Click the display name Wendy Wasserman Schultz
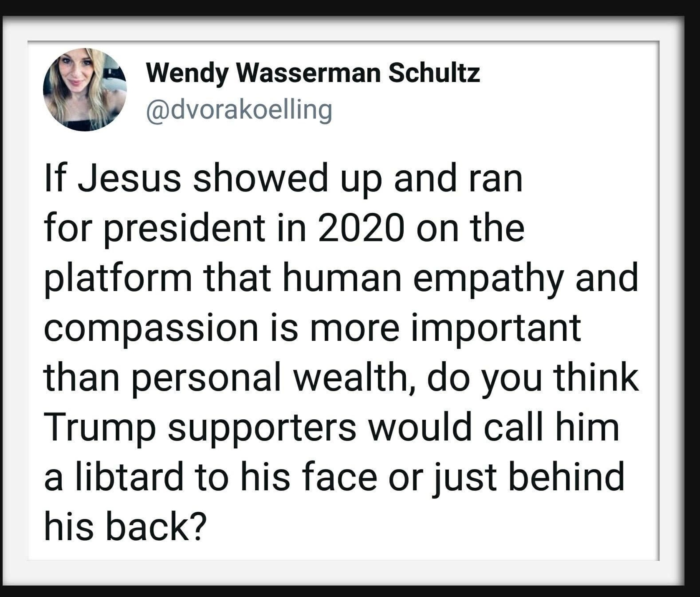This screenshot has width=700, height=597. click(313, 73)
